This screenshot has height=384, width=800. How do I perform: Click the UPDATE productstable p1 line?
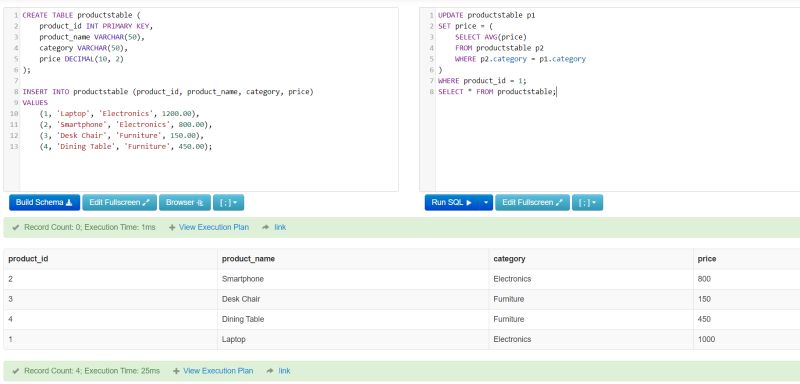[x=487, y=15]
